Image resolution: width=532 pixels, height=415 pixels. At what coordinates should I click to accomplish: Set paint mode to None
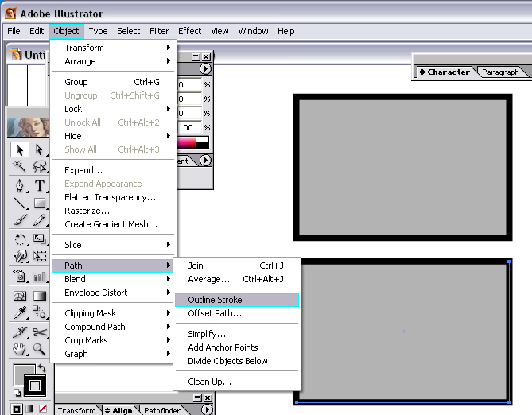(43, 409)
